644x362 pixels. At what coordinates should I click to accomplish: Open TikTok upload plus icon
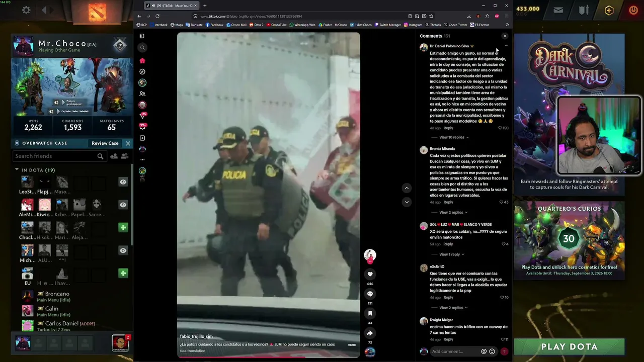[x=142, y=138]
